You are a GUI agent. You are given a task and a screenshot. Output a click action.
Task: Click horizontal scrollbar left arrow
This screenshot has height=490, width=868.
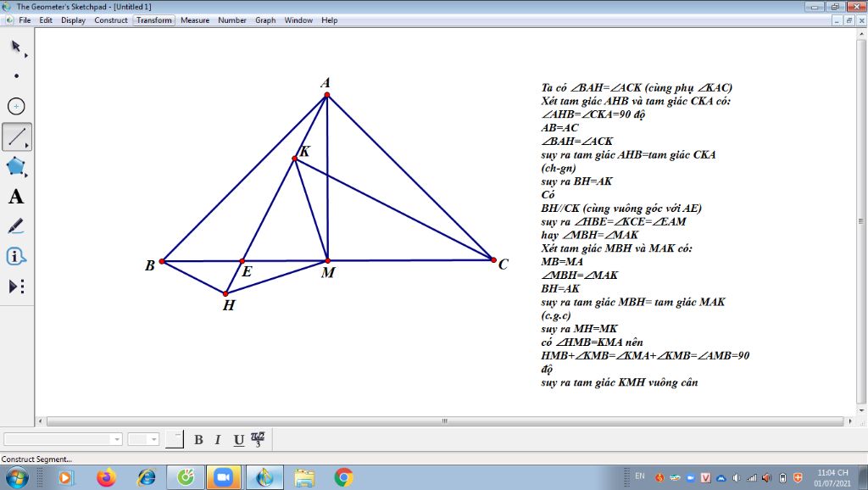[x=40, y=421]
